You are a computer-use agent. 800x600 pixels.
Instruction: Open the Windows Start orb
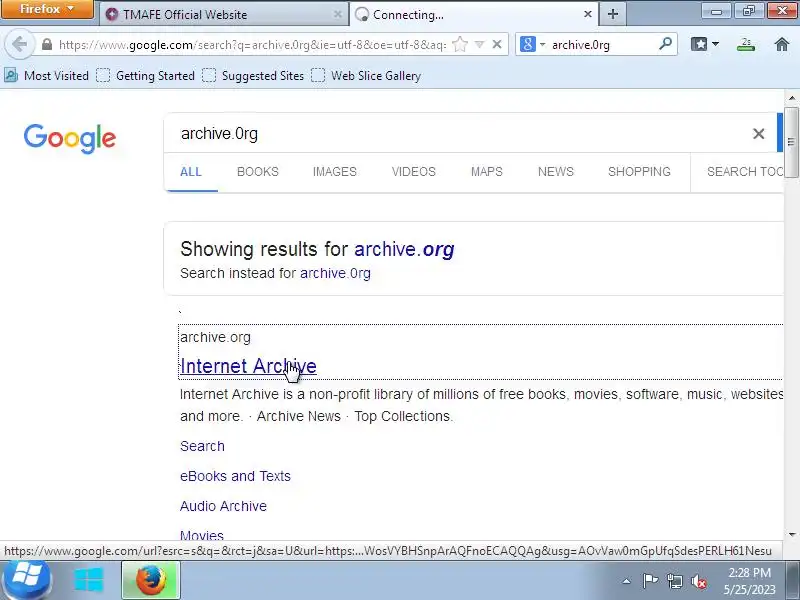pos(26,580)
